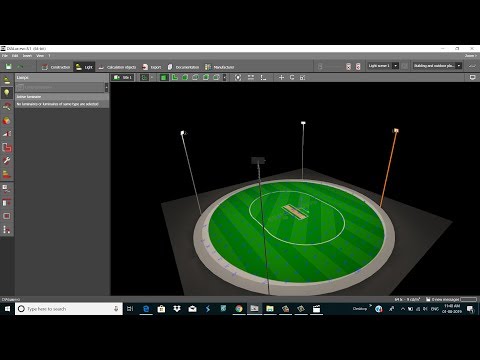Open the view layout selector icon
This screenshot has width=480, height=360.
coord(144,77)
